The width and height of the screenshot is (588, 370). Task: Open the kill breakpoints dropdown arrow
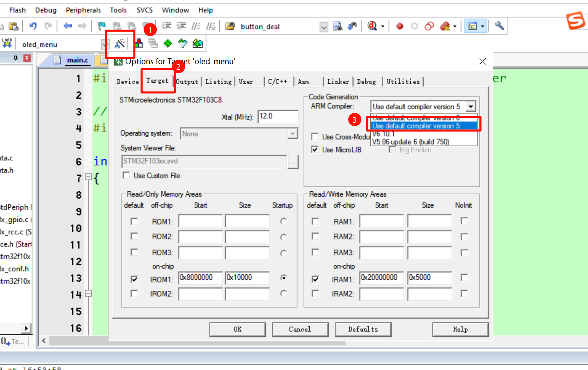(x=455, y=26)
